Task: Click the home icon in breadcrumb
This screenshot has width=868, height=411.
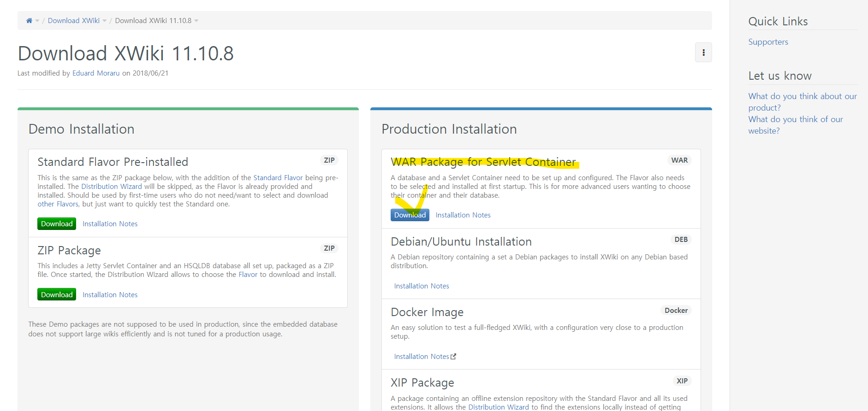Action: tap(29, 21)
